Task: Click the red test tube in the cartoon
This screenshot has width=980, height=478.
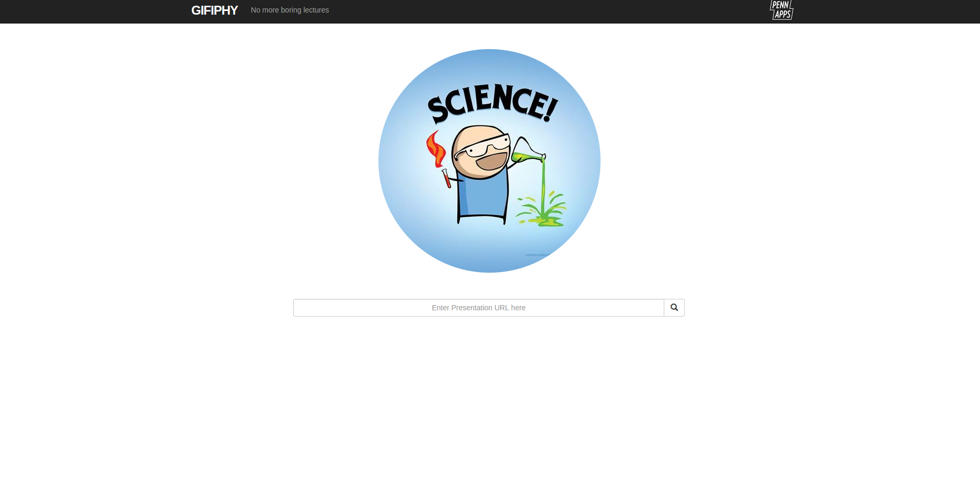Action: (446, 178)
